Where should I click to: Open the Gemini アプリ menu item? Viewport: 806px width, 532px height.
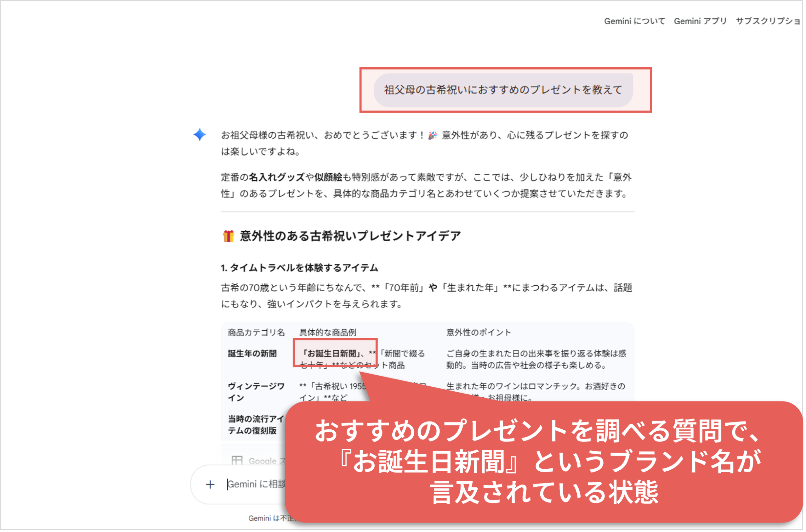(701, 21)
